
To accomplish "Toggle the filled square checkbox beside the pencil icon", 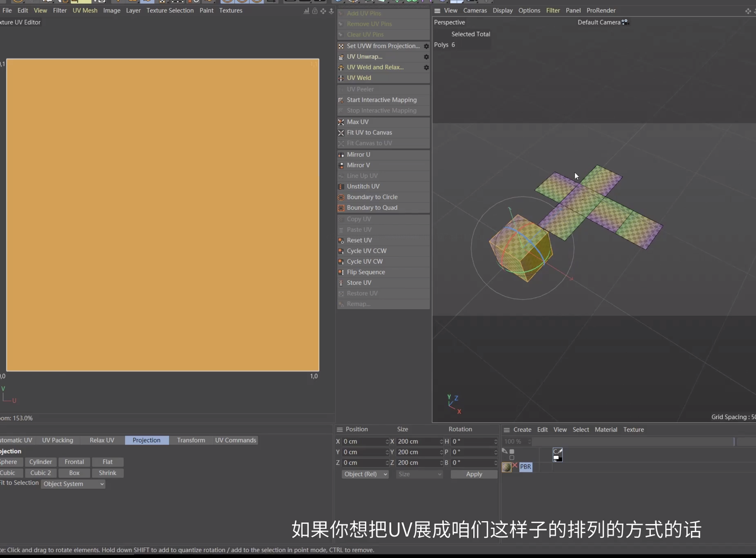I will [x=512, y=451].
